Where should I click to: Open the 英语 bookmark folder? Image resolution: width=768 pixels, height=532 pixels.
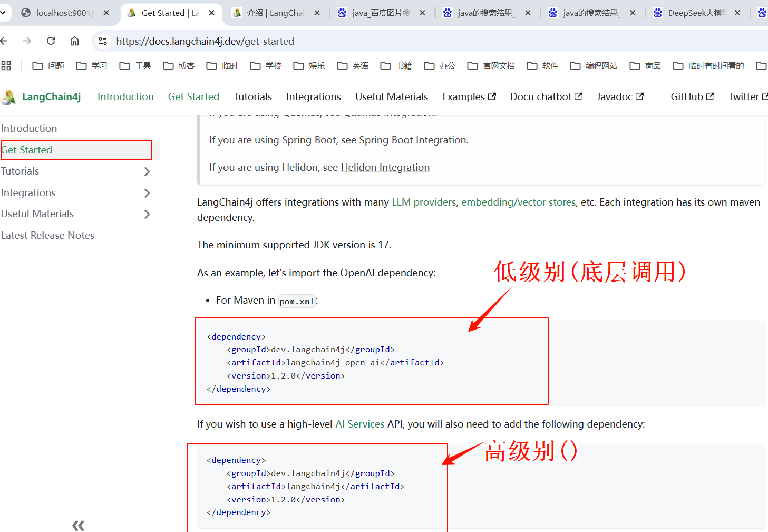point(353,65)
